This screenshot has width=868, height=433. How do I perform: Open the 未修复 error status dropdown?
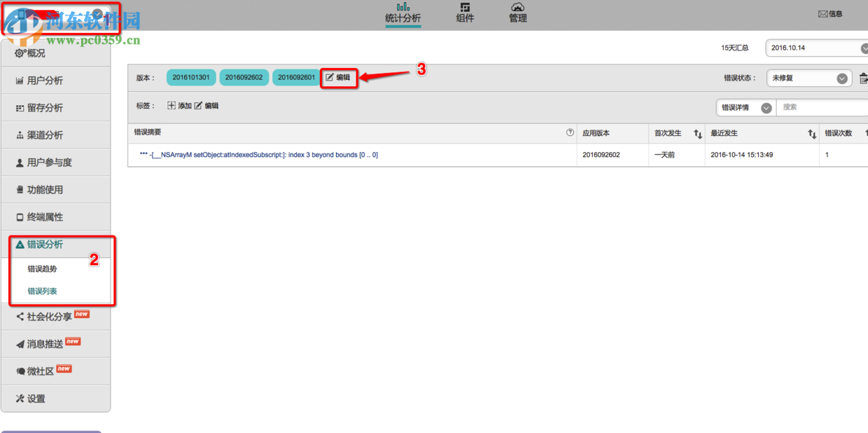[809, 78]
